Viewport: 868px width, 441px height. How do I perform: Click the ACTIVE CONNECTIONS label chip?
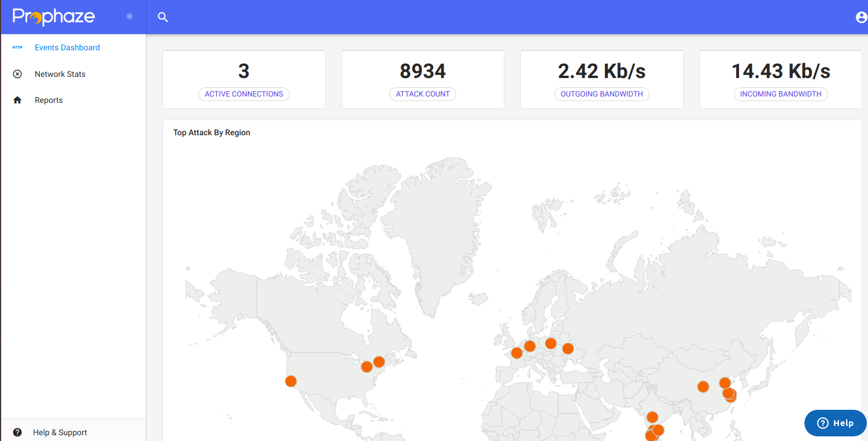pyautogui.click(x=244, y=94)
